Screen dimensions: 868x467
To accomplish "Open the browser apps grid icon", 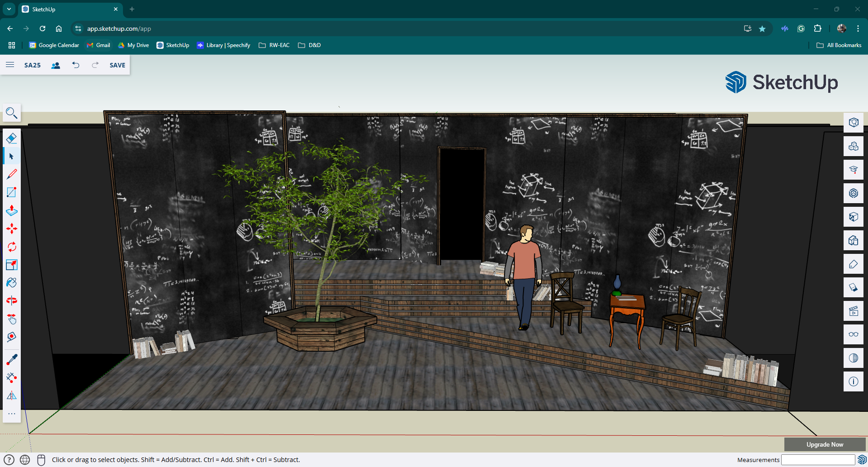I will pos(12,45).
